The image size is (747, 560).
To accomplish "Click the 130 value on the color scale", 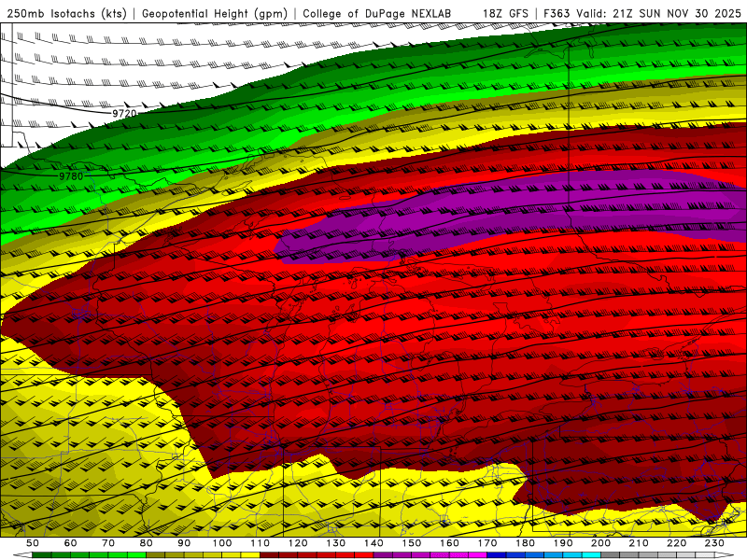I will click(335, 543).
